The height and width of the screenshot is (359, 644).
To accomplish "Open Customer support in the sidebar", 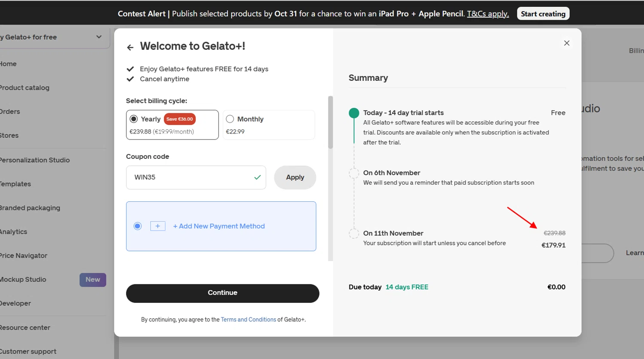I will click(x=28, y=352).
